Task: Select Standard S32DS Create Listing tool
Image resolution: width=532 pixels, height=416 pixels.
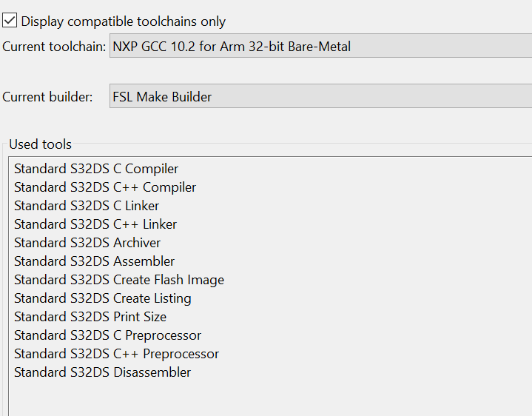Action: coord(103,298)
